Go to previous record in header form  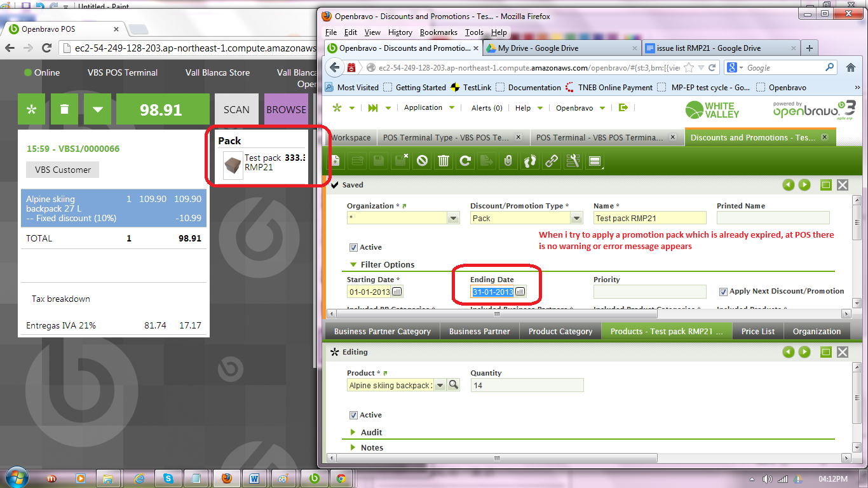pos(789,185)
